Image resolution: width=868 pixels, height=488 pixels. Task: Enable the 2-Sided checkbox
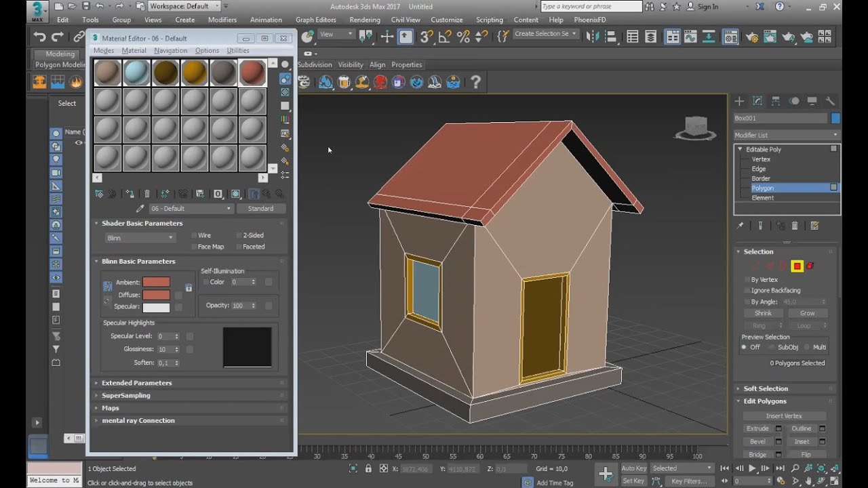pyautogui.click(x=239, y=236)
